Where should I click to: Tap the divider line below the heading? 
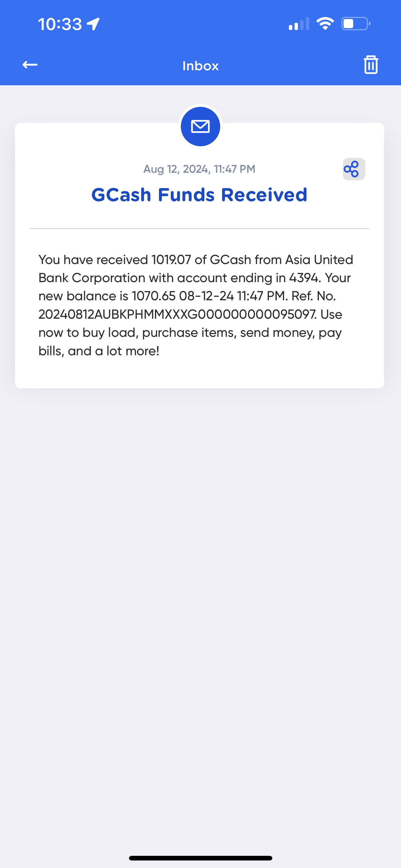click(x=199, y=228)
